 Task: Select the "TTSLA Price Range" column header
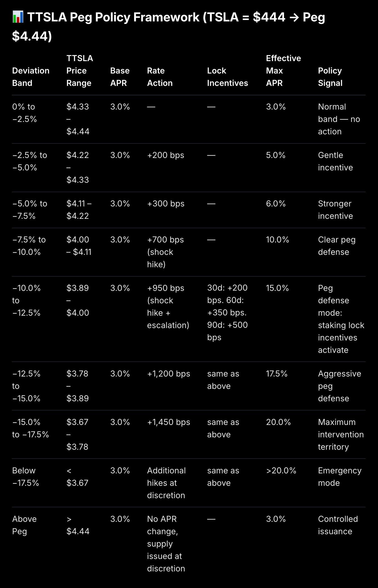click(80, 71)
